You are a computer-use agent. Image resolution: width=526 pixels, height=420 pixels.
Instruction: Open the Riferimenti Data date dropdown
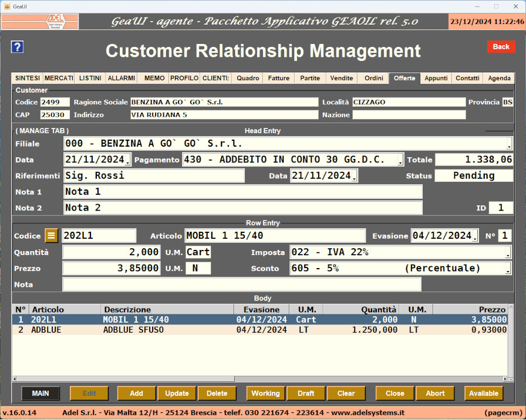[354, 176]
